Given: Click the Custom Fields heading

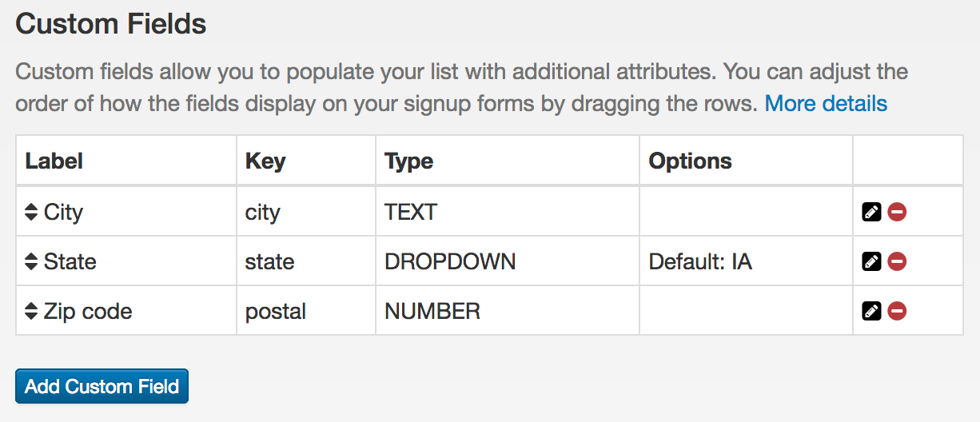Looking at the screenshot, I should [111, 24].
